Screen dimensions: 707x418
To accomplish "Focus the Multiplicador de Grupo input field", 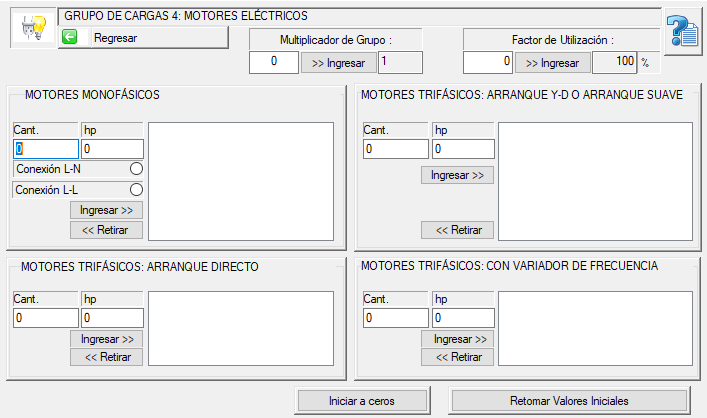I will coord(273,62).
